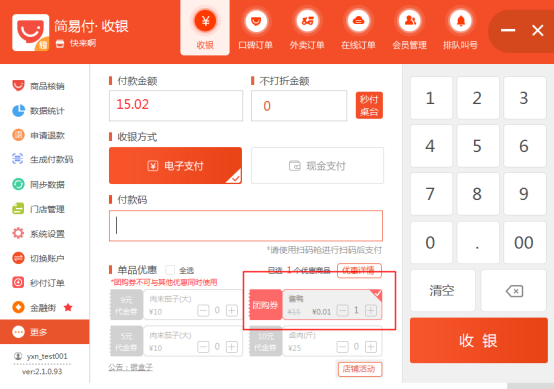Image resolution: width=554 pixels, height=389 pixels.
Task: Tap keypad digit 8
Action: [478, 194]
